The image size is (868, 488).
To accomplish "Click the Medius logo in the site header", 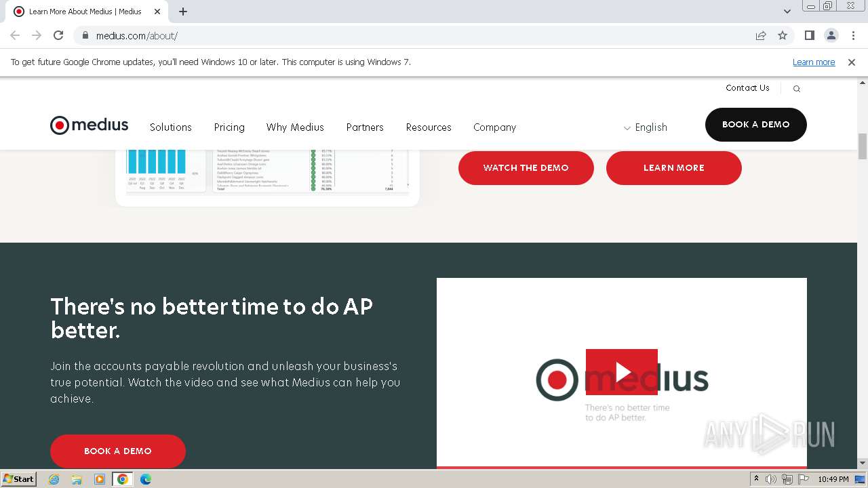I will pos(89,125).
